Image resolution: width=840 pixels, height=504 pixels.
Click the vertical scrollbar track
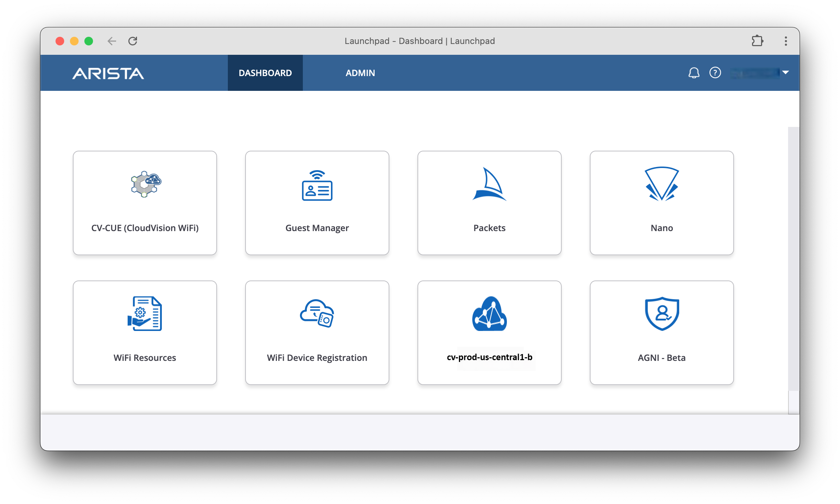pos(793,252)
